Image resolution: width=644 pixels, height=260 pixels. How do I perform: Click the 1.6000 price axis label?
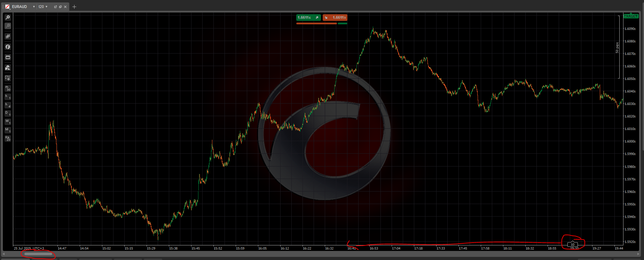tap(630, 141)
